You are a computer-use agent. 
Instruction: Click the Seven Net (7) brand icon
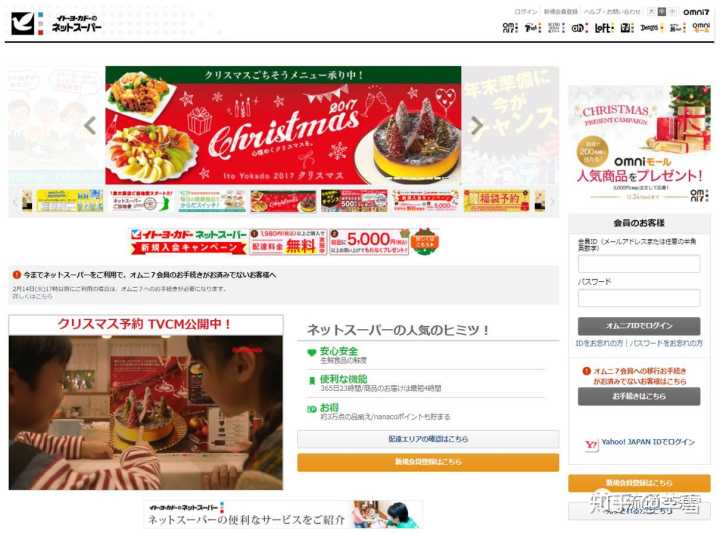533,28
